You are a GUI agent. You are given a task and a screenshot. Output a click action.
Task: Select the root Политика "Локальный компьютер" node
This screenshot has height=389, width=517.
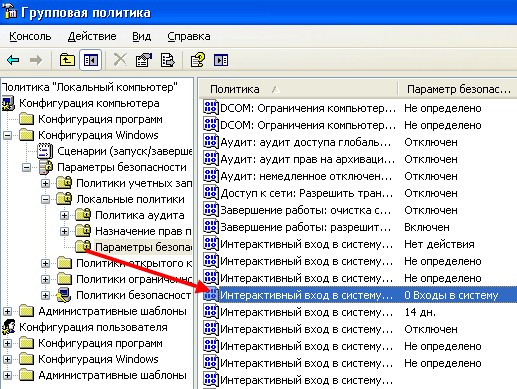(90, 87)
